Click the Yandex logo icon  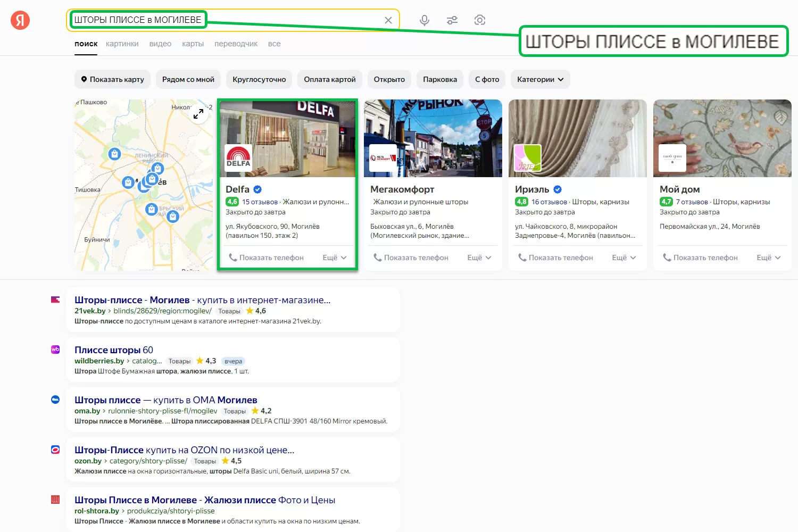pyautogui.click(x=20, y=20)
